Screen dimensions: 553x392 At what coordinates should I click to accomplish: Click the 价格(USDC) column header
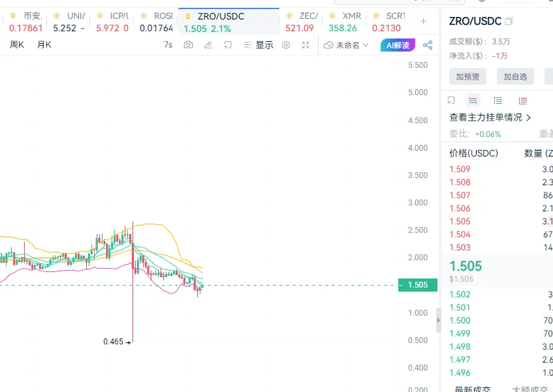(x=473, y=153)
